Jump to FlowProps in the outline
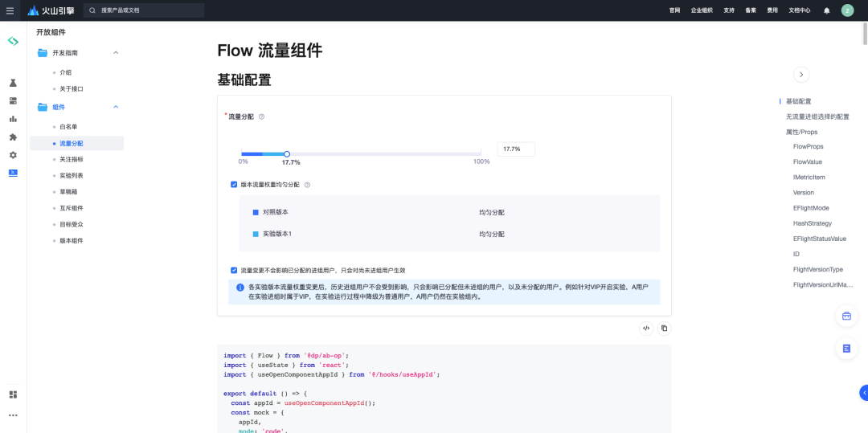 tap(808, 147)
